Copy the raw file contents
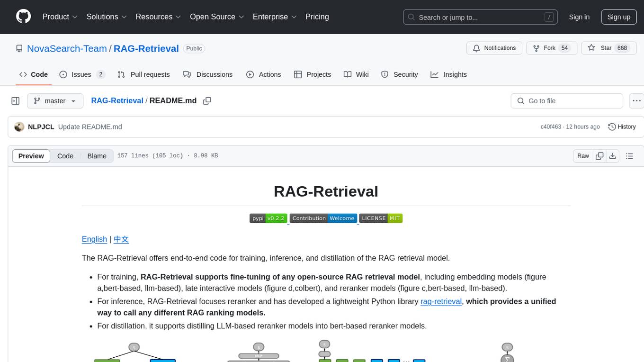Image resolution: width=644 pixels, height=362 pixels. click(x=599, y=156)
